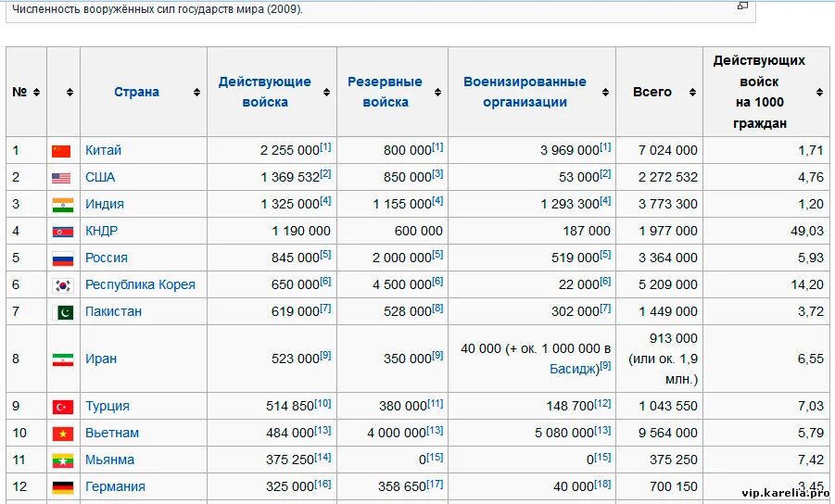The width and height of the screenshot is (835, 504).
Task: Click the Germany flag icon
Action: tap(63, 487)
